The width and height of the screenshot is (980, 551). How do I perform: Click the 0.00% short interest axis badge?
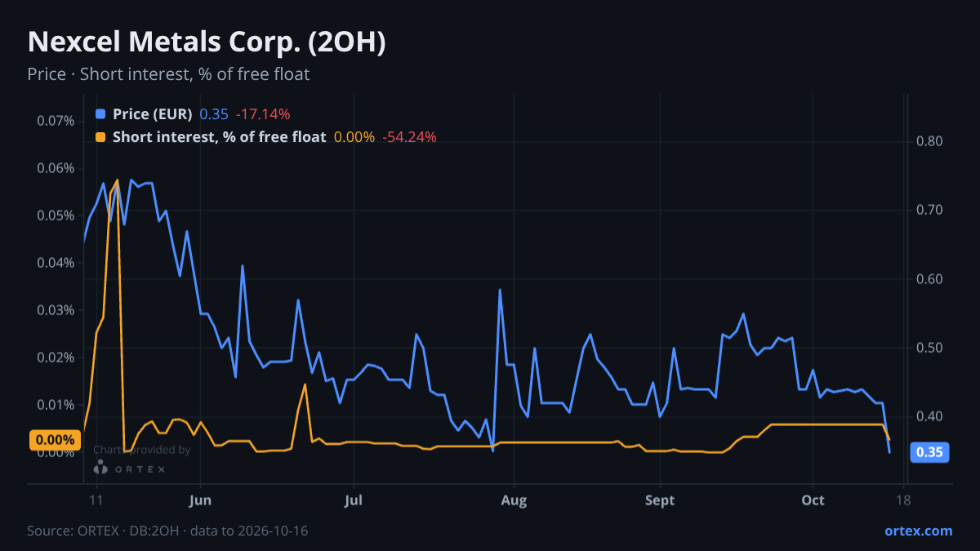point(55,440)
